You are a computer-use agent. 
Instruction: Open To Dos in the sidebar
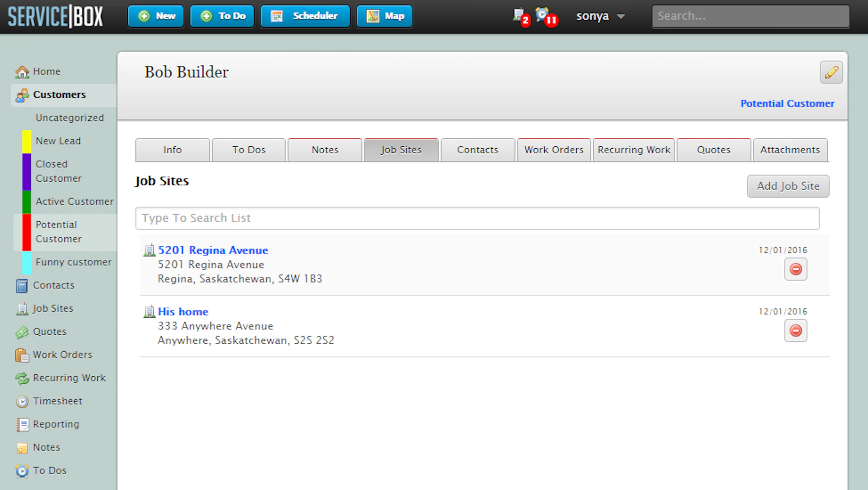pos(41,471)
